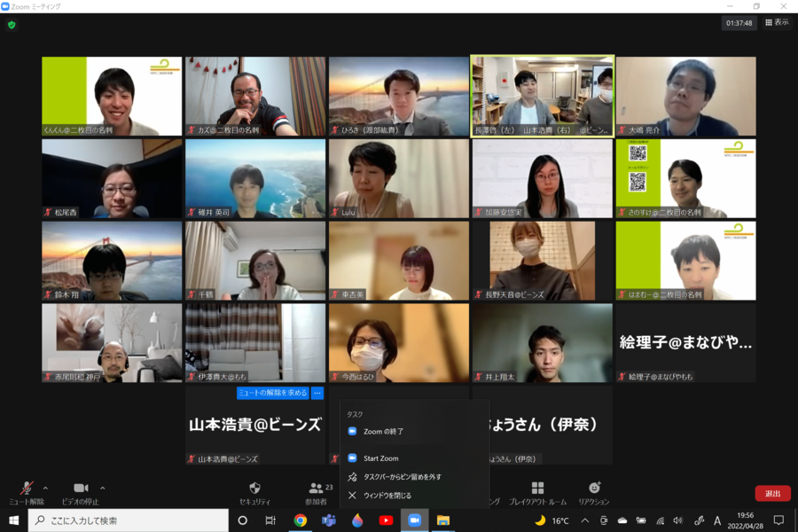Screen dimensions: 798x532
Task: Select "Zoom の終了" in the jump list
Action: coord(383,432)
